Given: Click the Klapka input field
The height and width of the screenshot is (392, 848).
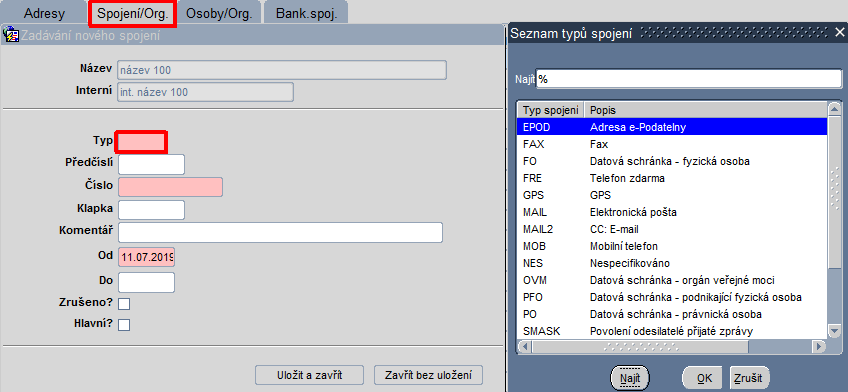Looking at the screenshot, I should (x=151, y=210).
